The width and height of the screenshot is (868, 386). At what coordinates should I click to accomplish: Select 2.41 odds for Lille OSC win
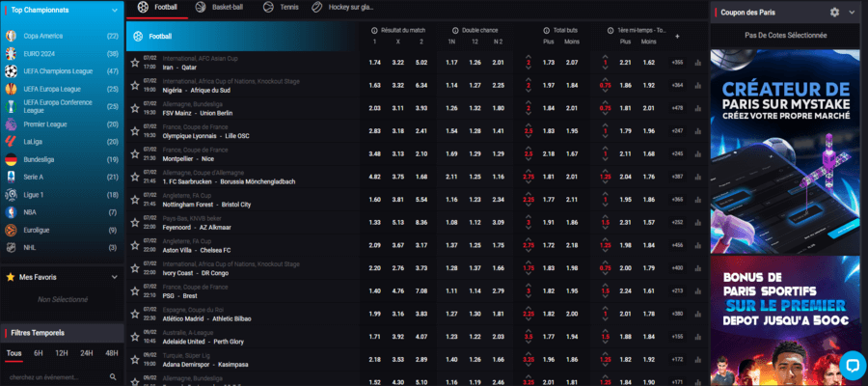pos(421,131)
